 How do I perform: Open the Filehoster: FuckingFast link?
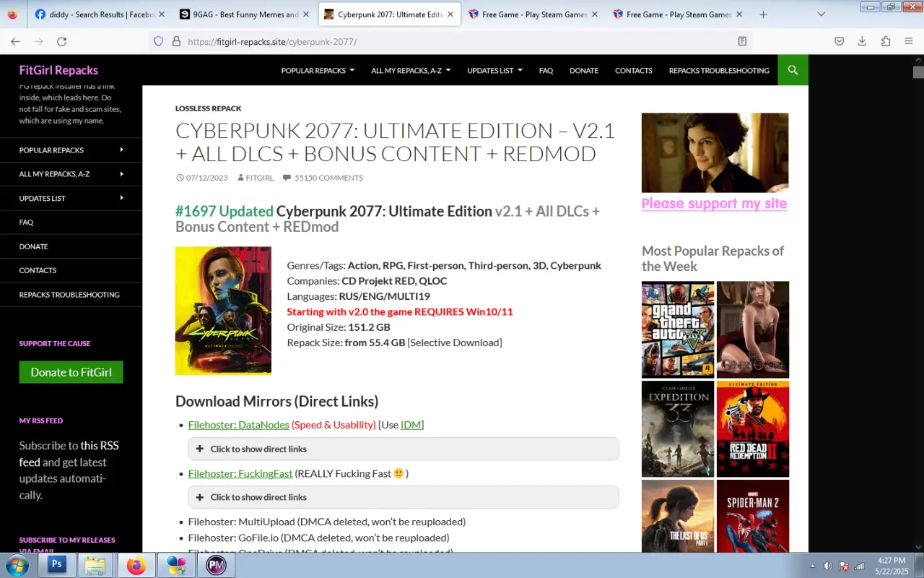point(240,473)
